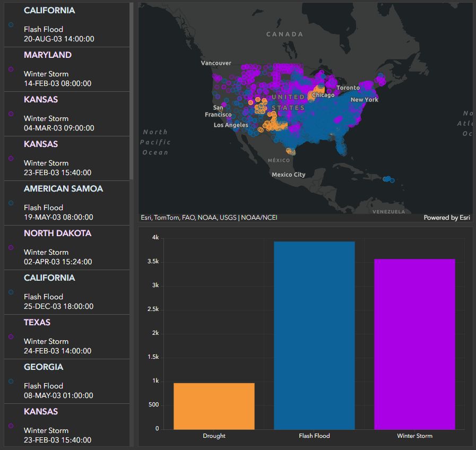This screenshot has height=450, width=476.
Task: Click the 500 value on the chart axis
Action: (x=153, y=404)
